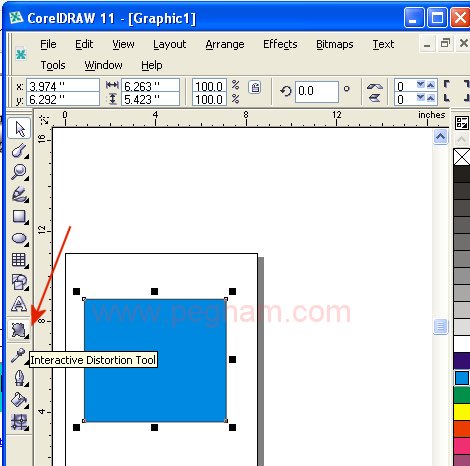Choose the Text tool

[x=19, y=304]
